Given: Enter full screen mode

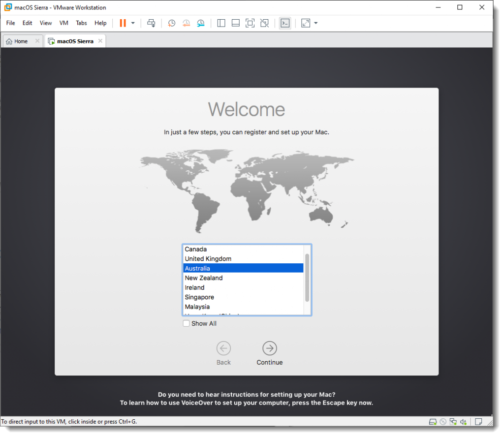Looking at the screenshot, I should pyautogui.click(x=250, y=23).
